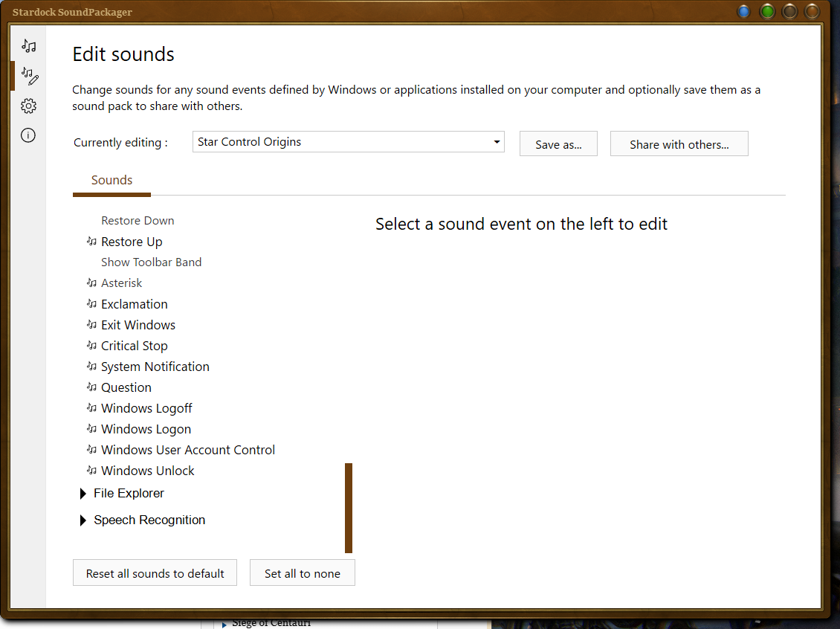Expand the Speech Recognition group
The width and height of the screenshot is (840, 629).
[x=83, y=520]
